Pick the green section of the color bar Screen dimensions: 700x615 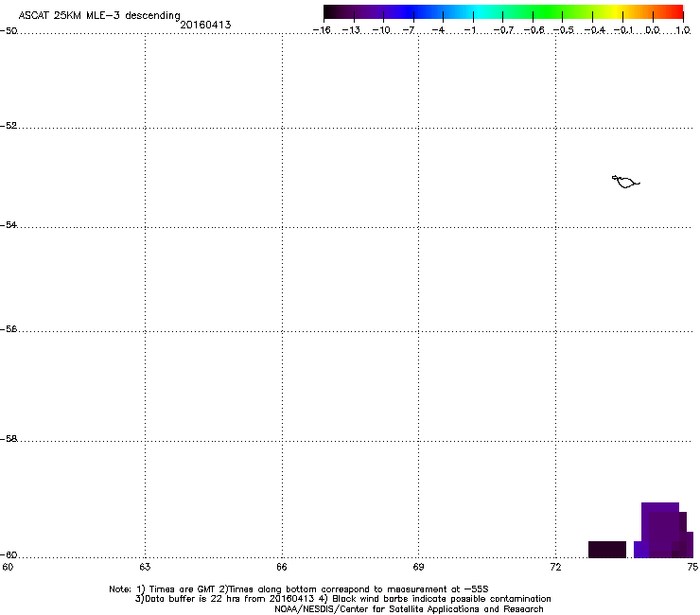click(x=549, y=12)
